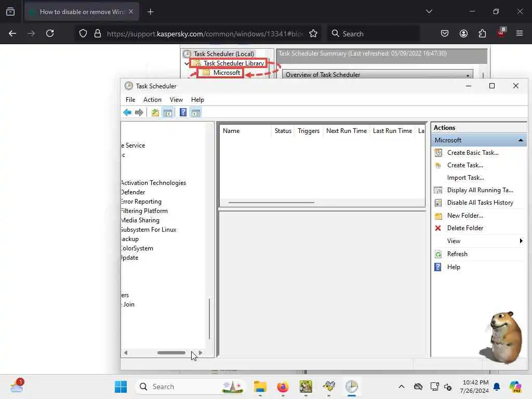The height and width of the screenshot is (399, 532).
Task: Expand the View submenu arrow in Actions
Action: coord(521,241)
